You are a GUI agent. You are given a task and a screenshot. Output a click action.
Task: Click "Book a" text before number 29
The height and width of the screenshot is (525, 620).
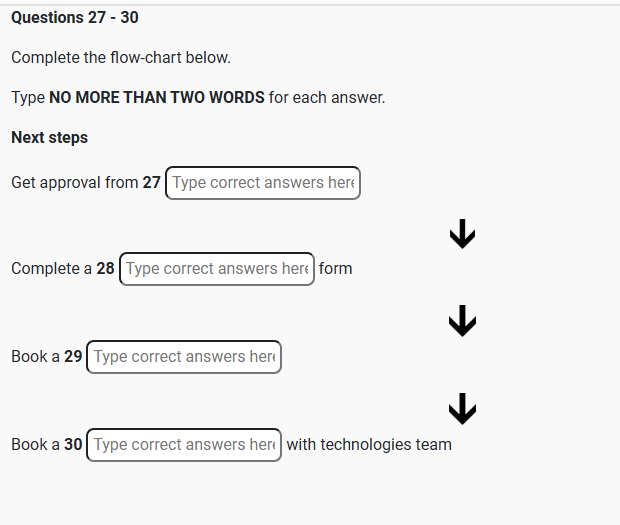coord(35,357)
